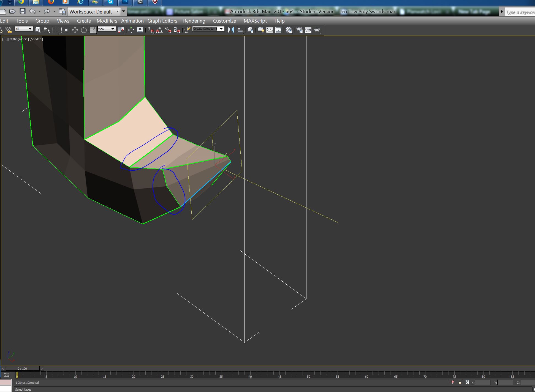Open the Rendering menu
535x392 pixels.
(194, 21)
